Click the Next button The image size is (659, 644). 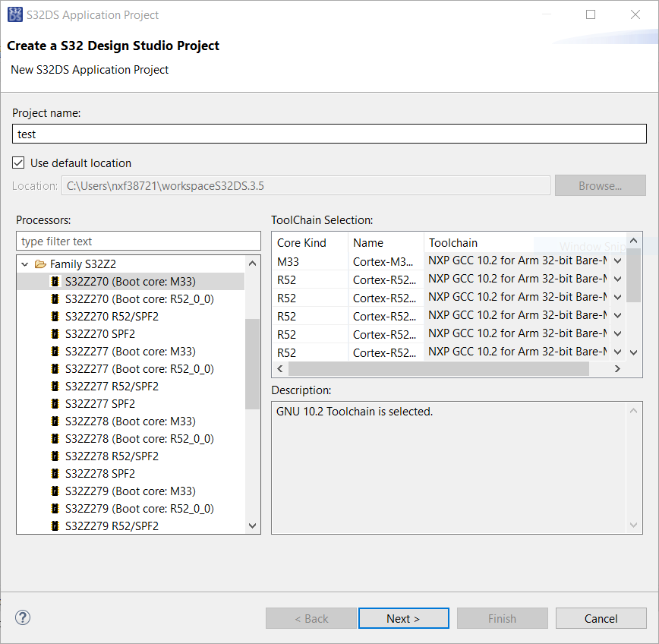point(403,618)
